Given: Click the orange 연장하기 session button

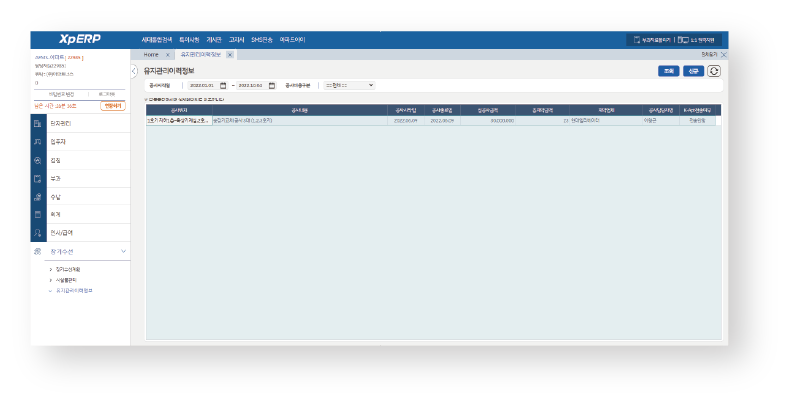Looking at the screenshot, I should (x=112, y=106).
